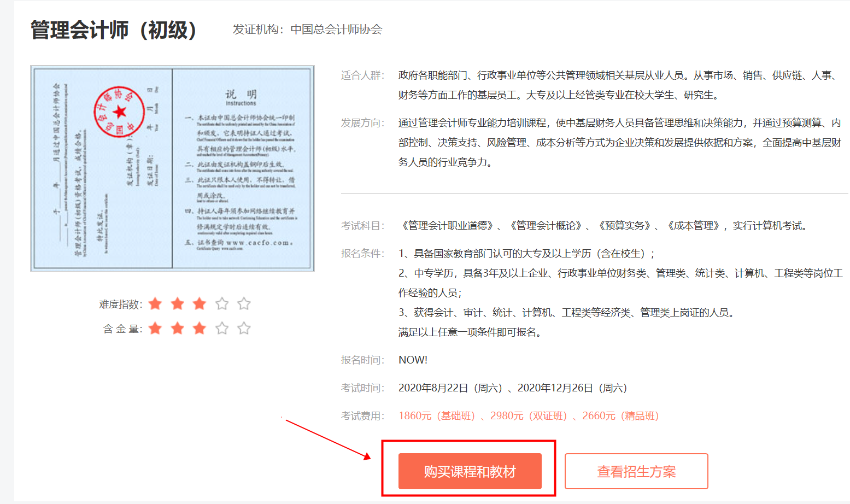Click the fourth star of 含金量 rating

coord(222,329)
